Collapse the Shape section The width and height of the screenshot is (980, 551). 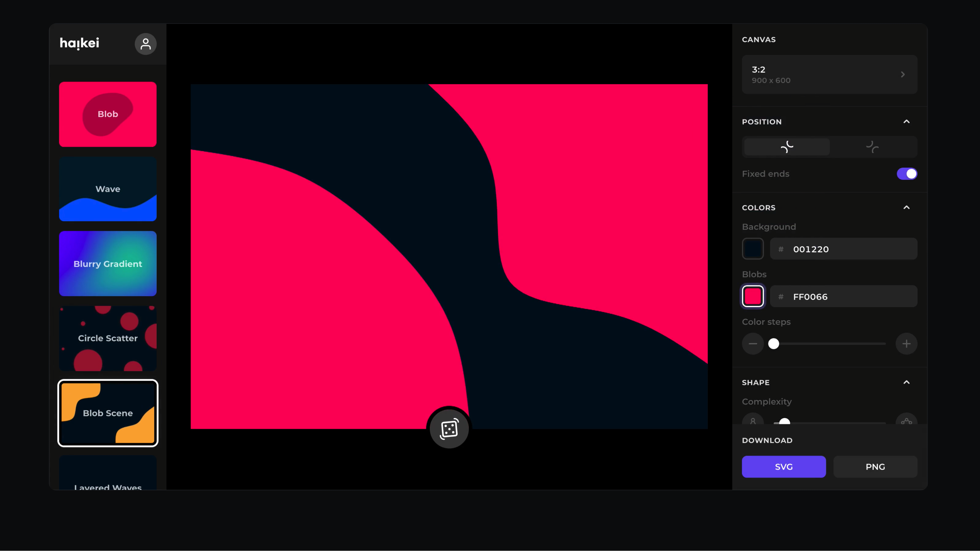[906, 382]
